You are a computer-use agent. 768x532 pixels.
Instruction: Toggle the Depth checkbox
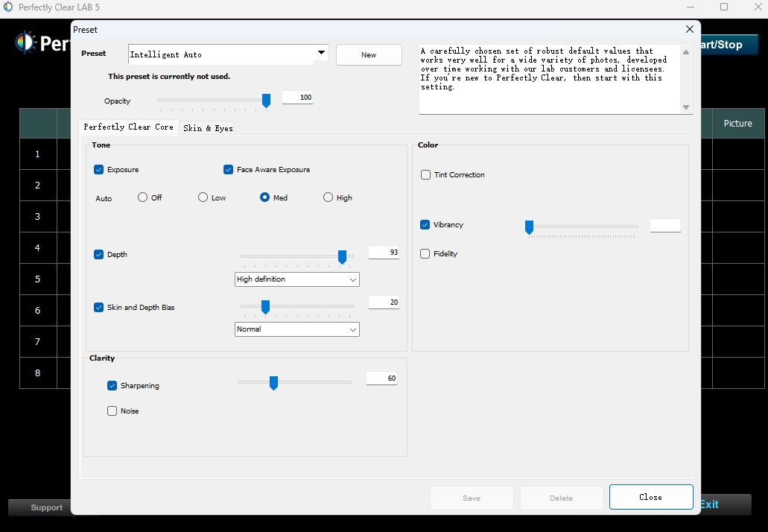(x=98, y=254)
